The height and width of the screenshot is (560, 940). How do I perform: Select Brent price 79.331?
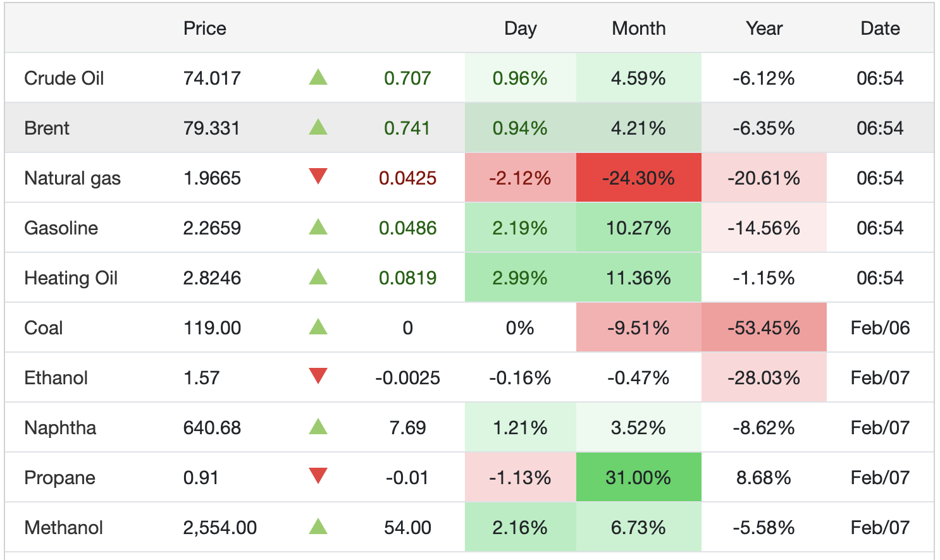point(212,128)
